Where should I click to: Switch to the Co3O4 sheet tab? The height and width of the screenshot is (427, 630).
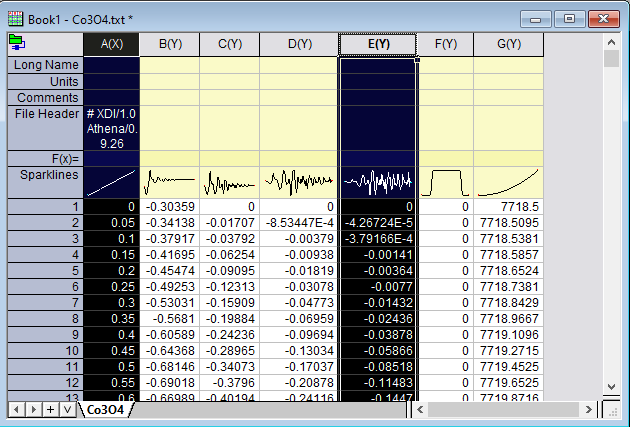tap(106, 410)
